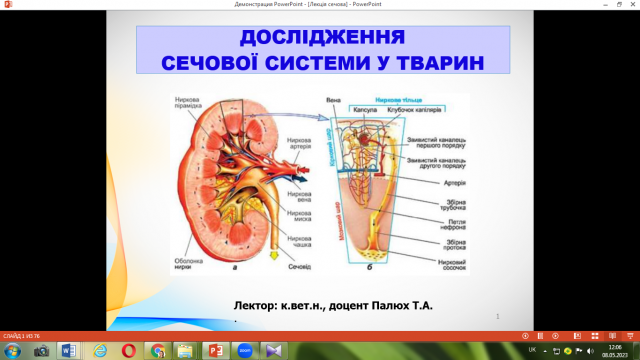
Task: Open Zoom from taskbar
Action: click(x=245, y=351)
